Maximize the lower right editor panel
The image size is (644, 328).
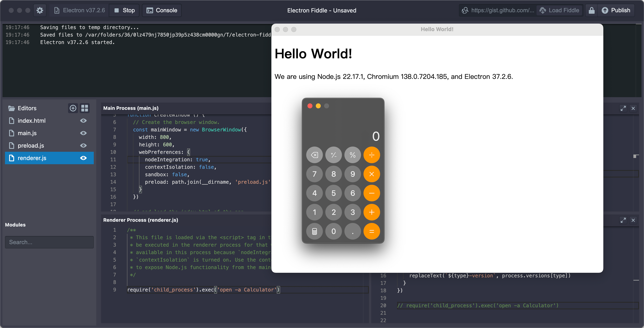(623, 220)
